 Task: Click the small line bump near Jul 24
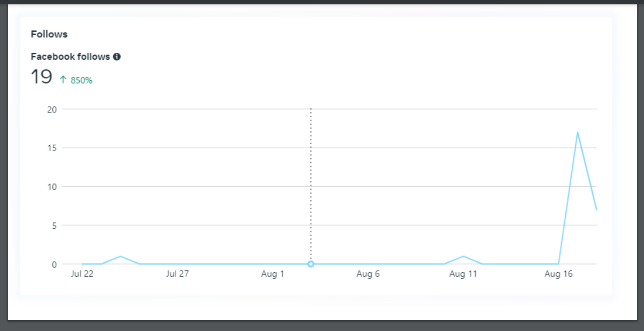point(120,257)
